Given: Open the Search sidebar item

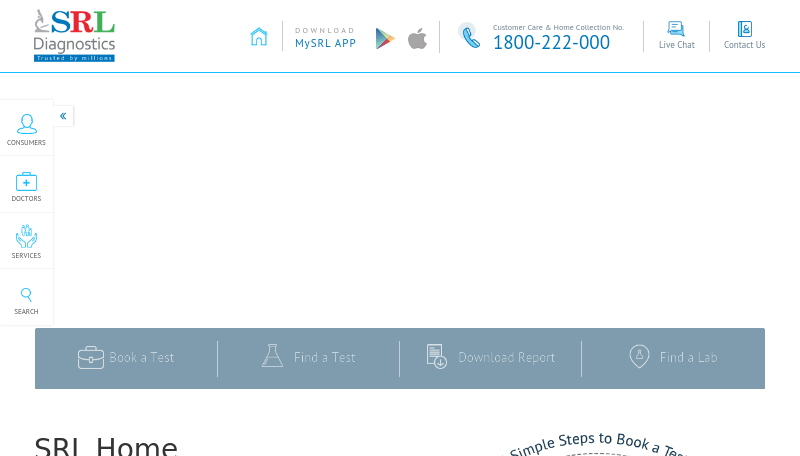Looking at the screenshot, I should pos(26,298).
